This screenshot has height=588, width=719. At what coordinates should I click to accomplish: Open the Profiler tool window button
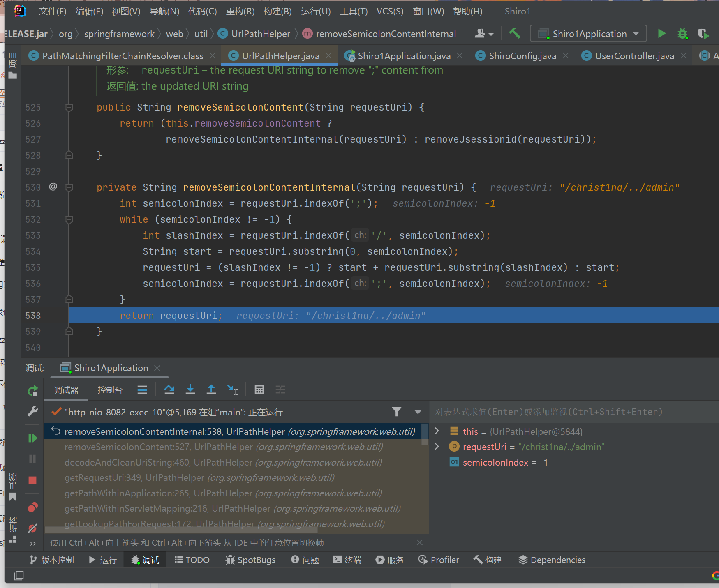pyautogui.click(x=439, y=560)
